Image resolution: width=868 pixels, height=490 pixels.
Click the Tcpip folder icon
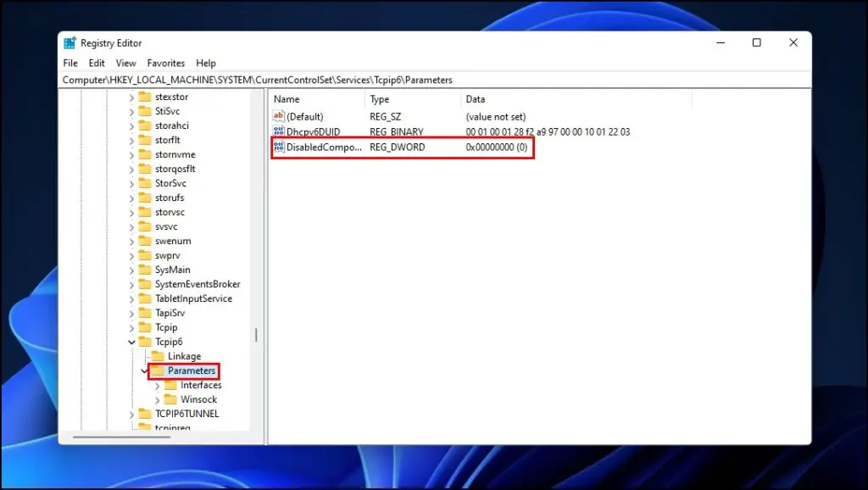tap(145, 326)
